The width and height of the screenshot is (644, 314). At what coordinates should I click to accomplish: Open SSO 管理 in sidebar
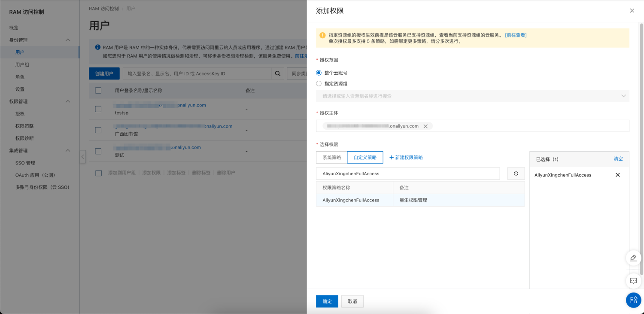tap(25, 163)
